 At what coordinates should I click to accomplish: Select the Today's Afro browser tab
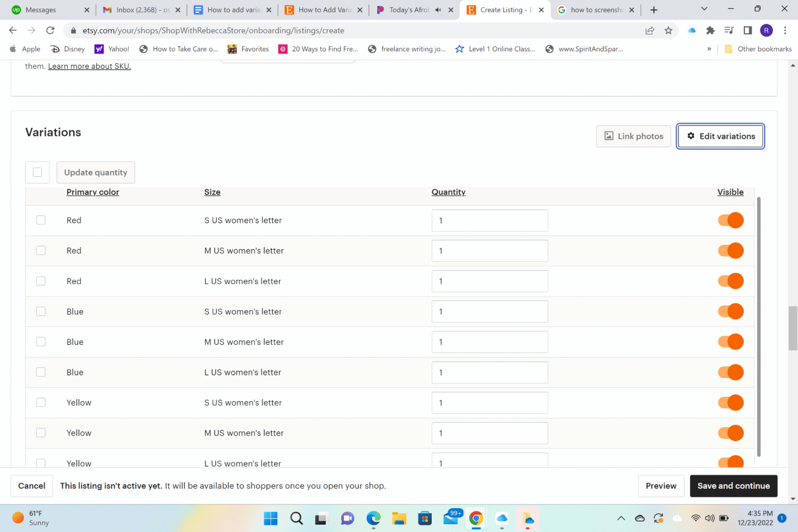tap(410, 9)
